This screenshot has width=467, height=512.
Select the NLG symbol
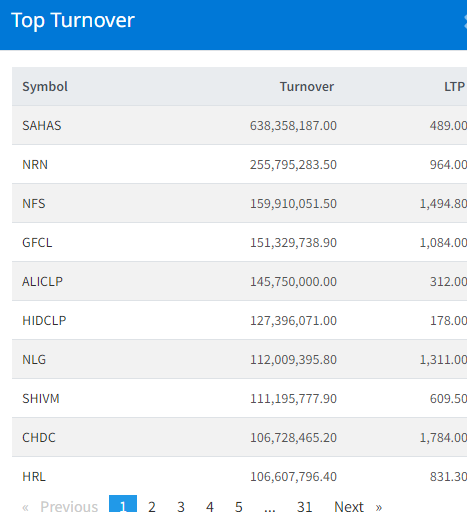point(34,360)
